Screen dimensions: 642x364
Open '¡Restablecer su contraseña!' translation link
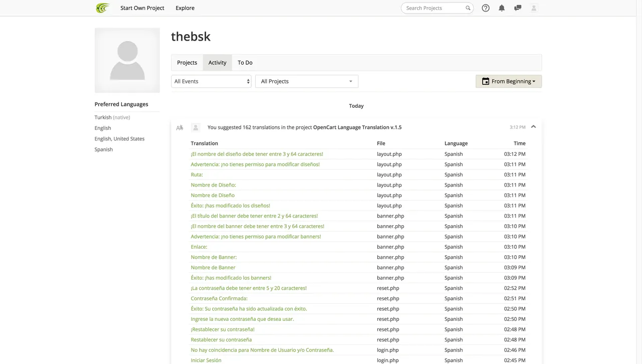click(223, 329)
